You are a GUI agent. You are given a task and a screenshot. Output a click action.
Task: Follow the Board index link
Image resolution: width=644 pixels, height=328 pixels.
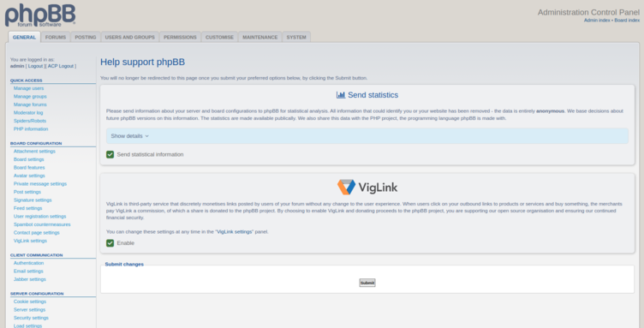point(627,20)
